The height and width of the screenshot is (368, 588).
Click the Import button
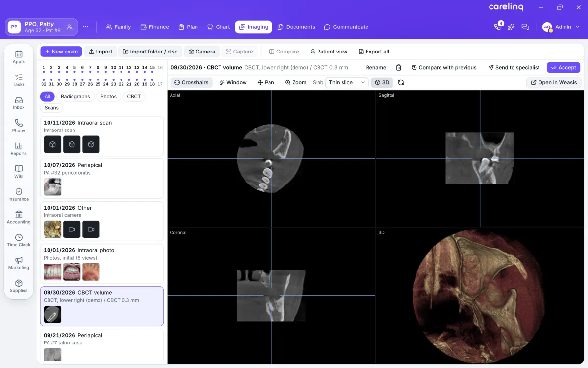(x=100, y=52)
